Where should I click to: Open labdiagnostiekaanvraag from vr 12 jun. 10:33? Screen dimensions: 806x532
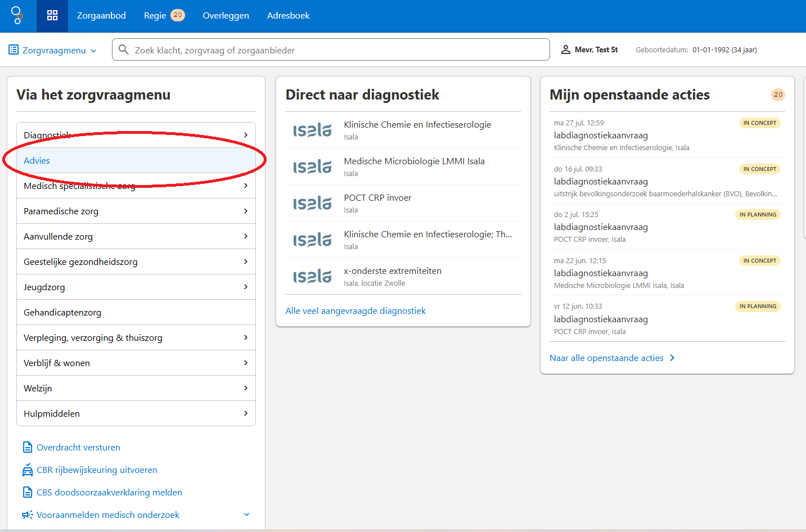click(667, 319)
